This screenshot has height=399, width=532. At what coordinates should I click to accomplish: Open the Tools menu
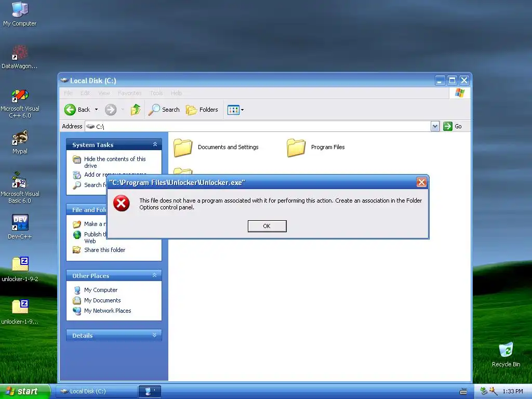click(156, 93)
